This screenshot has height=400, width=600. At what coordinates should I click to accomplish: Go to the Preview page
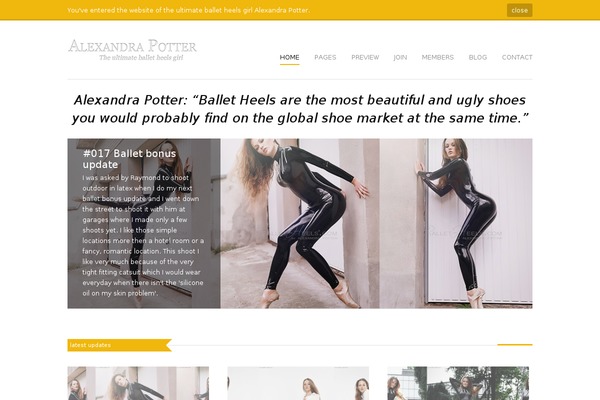click(365, 57)
